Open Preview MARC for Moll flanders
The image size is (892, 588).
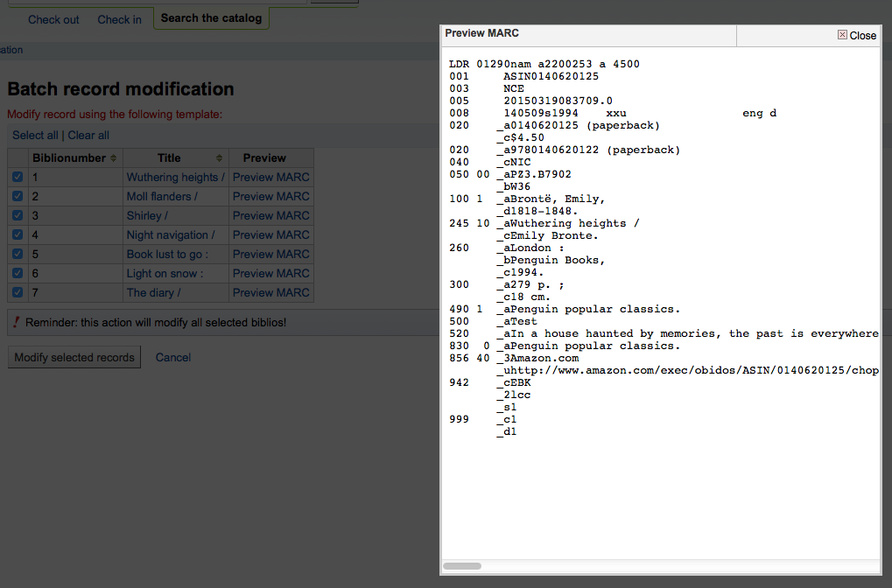270,196
